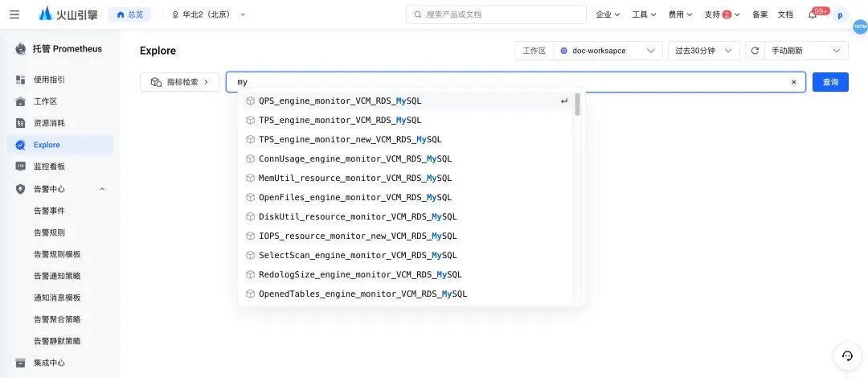
Task: Focus the 搜索产品或文档 search box
Action: pos(496,14)
